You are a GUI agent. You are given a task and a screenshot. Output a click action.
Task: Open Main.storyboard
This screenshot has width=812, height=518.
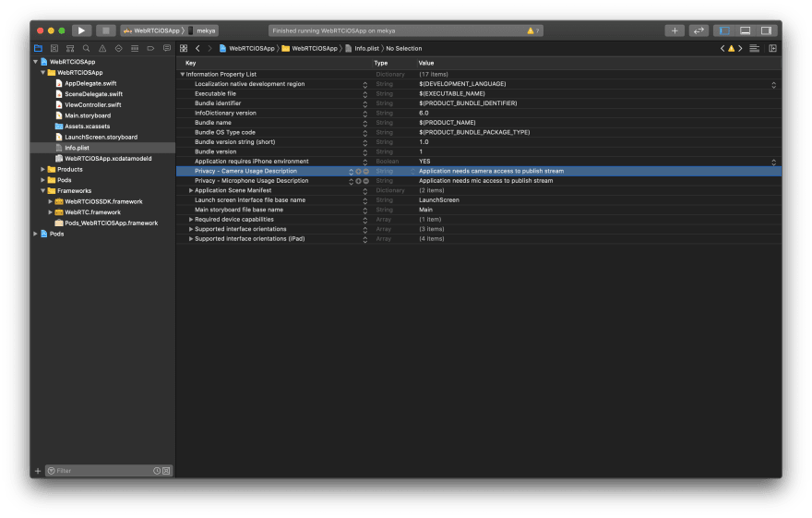[88, 115]
